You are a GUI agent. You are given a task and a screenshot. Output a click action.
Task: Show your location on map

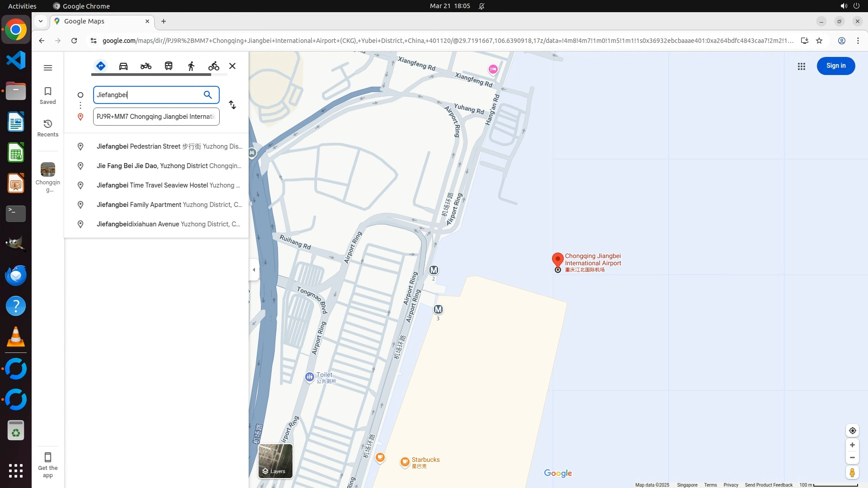point(852,431)
